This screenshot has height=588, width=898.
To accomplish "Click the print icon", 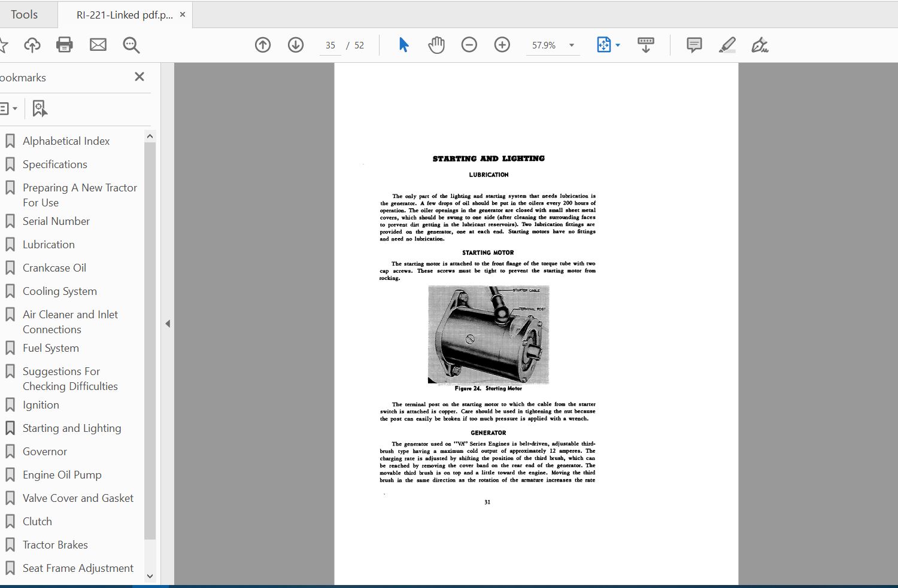I will 64,45.
